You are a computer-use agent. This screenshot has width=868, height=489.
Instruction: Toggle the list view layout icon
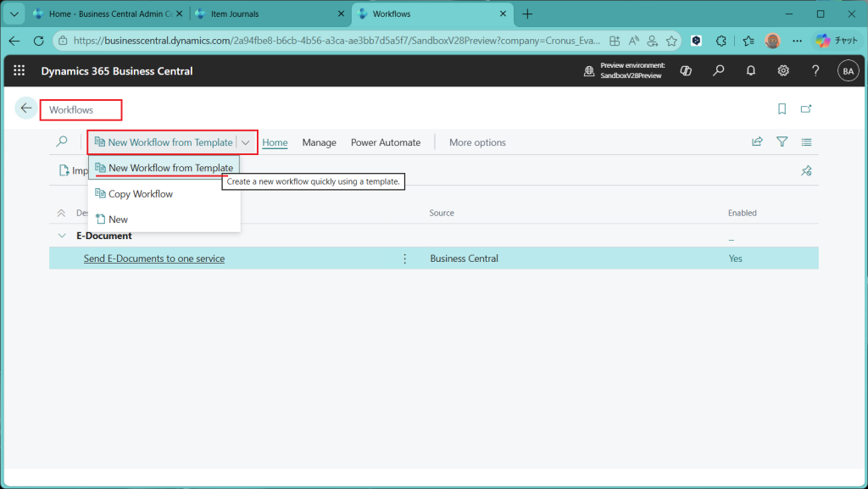click(x=807, y=142)
